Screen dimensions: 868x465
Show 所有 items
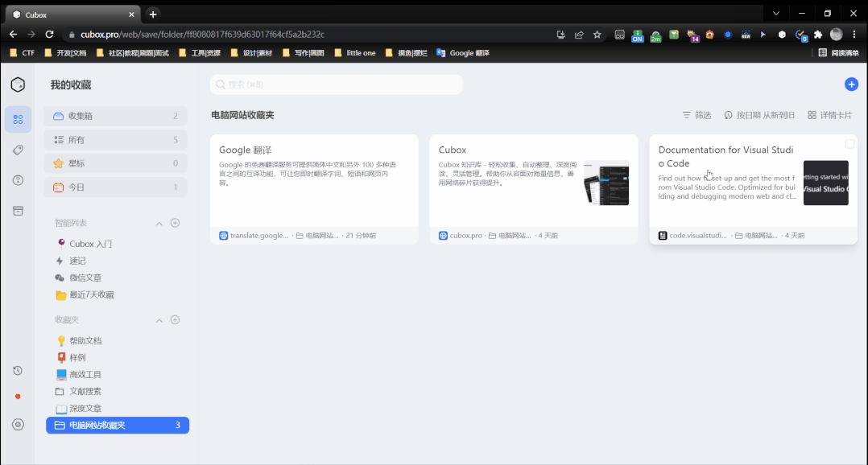(x=115, y=140)
